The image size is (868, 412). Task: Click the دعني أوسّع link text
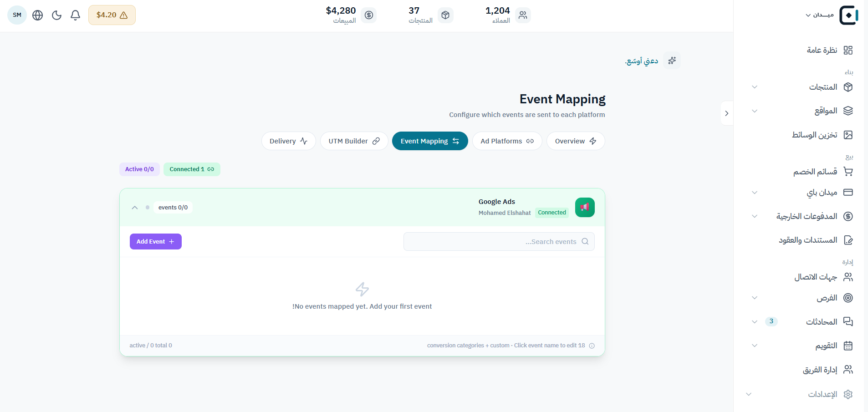click(642, 61)
